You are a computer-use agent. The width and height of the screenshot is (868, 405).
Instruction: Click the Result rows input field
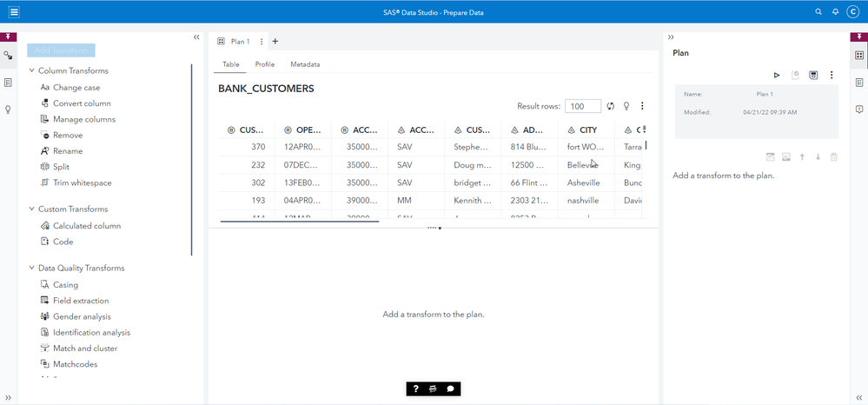tap(582, 106)
